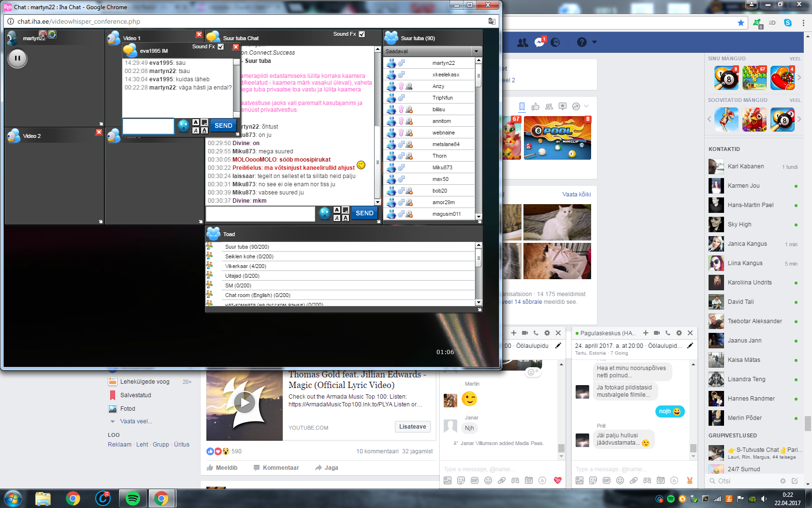Image resolution: width=812 pixels, height=508 pixels.
Task: Play Thomas Gold Magic video thumbnail
Action: pyautogui.click(x=245, y=403)
